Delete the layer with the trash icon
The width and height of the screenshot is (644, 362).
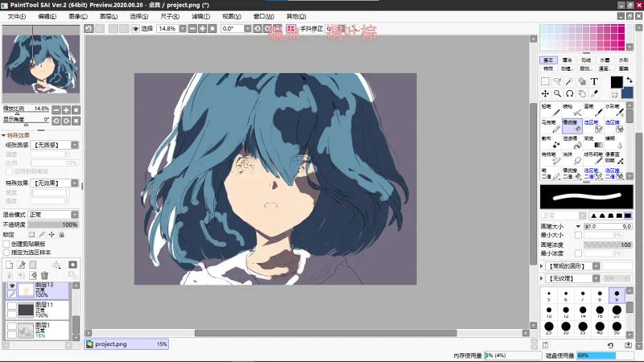[45, 275]
